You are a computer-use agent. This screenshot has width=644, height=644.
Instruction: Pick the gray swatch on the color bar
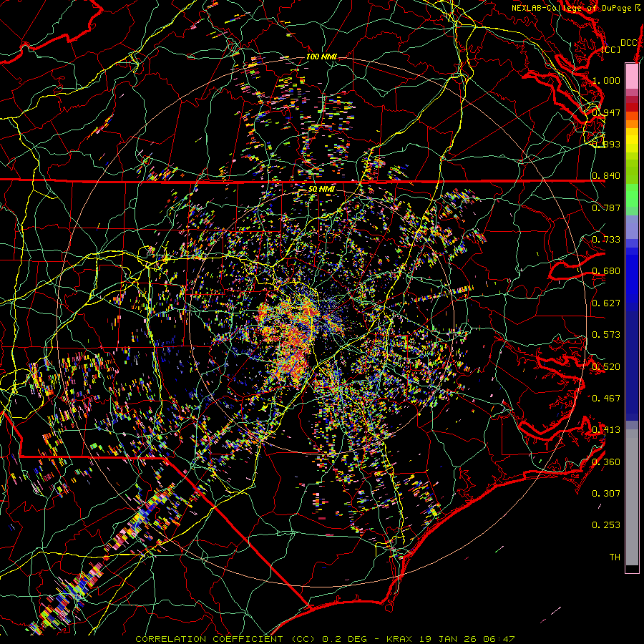(x=632, y=499)
